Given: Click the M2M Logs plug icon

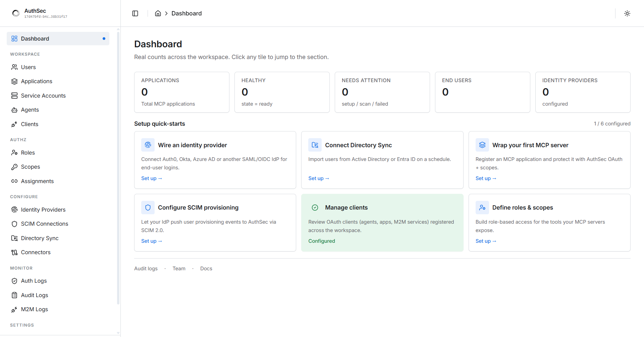Looking at the screenshot, I should point(14,310).
